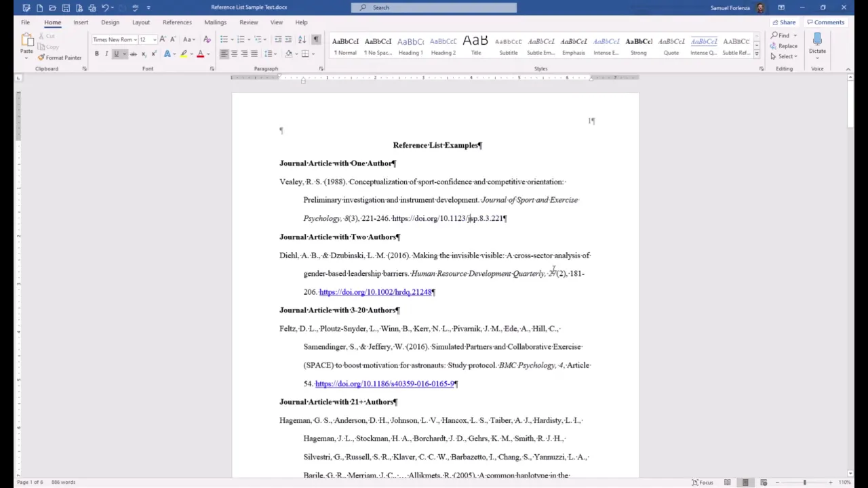The image size is (868, 488).
Task: Click Increase Font Size icon
Action: 163,39
